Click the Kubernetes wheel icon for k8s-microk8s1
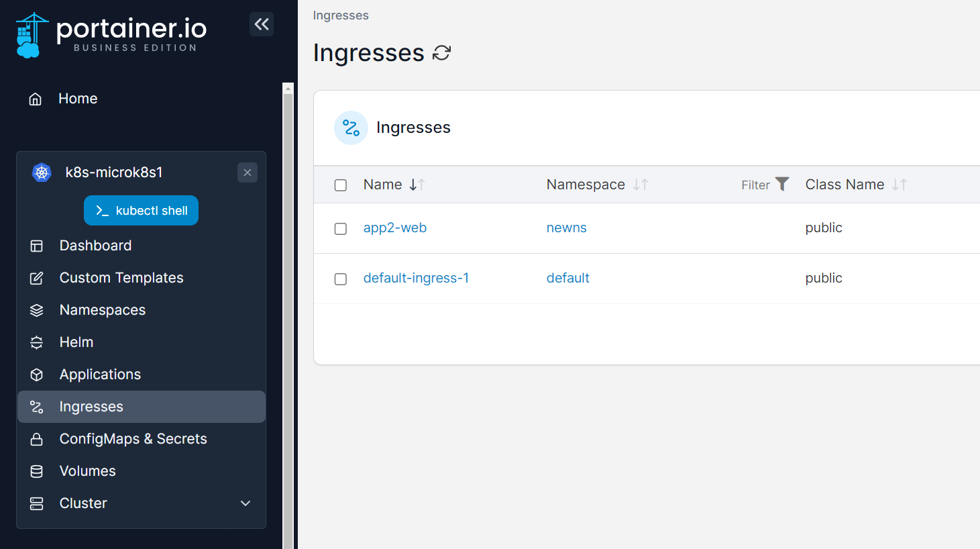980x549 pixels. [42, 172]
